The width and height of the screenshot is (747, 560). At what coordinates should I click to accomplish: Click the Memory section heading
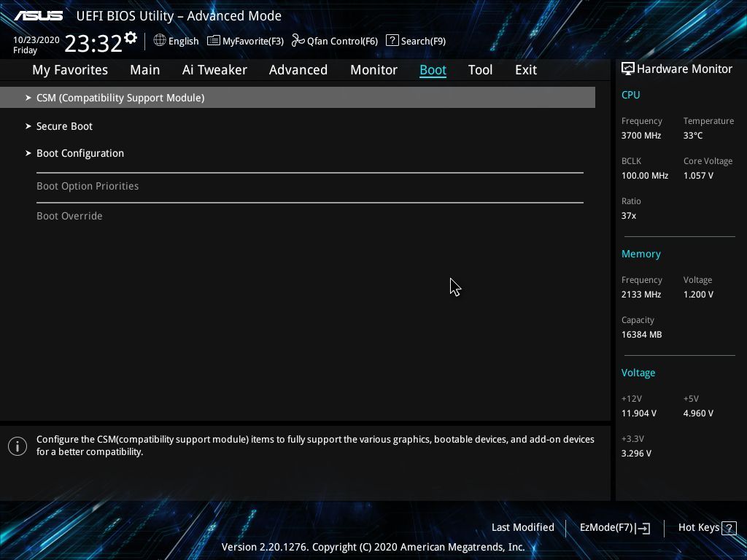640,254
